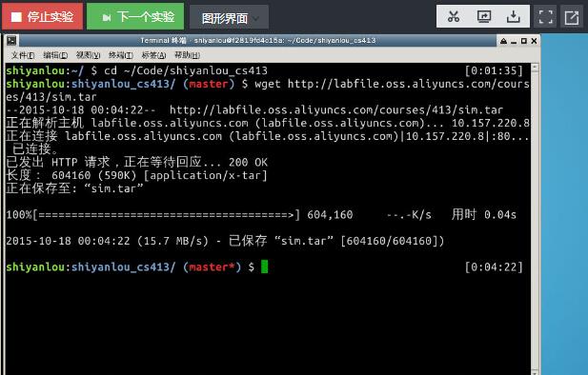Click the terminal scrollbar up arrow
Image resolution: width=588 pixels, height=375 pixels.
pos(536,68)
